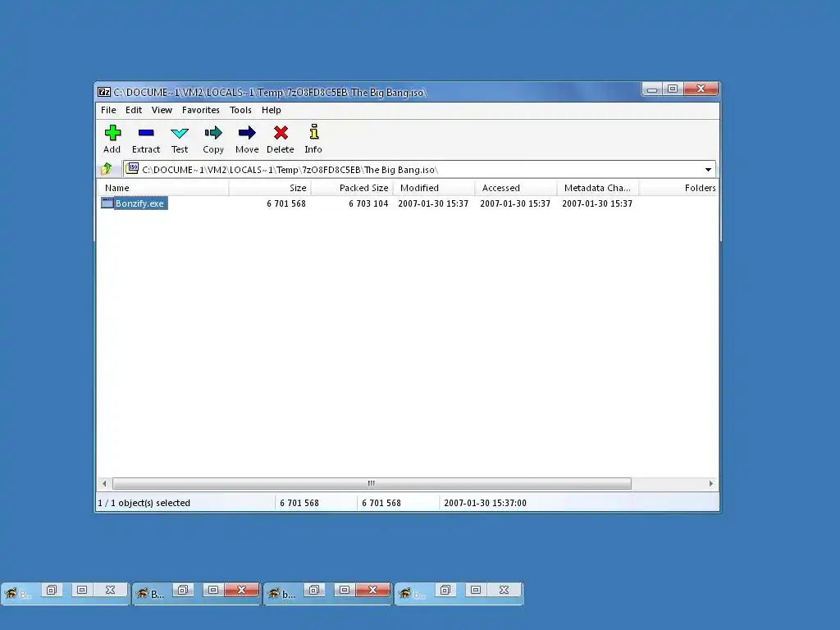The image size is (840, 630).
Task: Close minimized lowercase 'b...' window with red X
Action: tap(373, 590)
